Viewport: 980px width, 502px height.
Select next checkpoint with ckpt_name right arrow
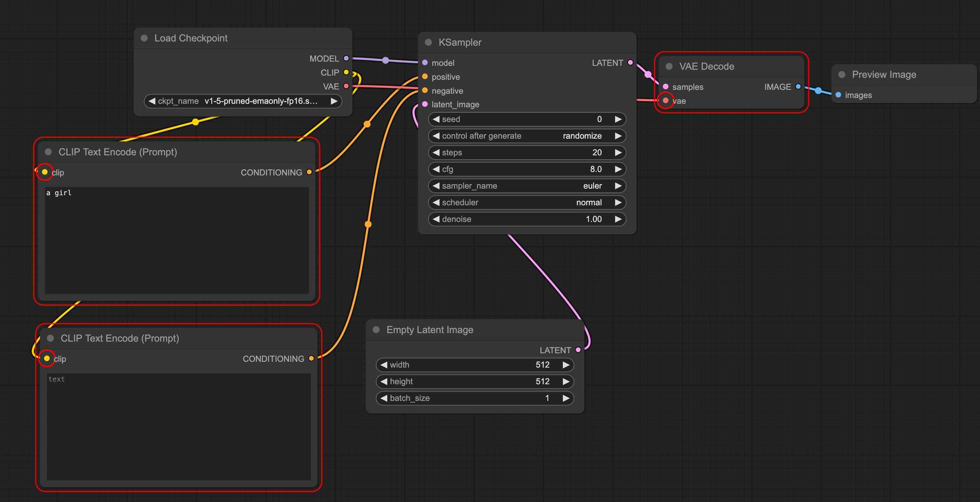pos(334,101)
